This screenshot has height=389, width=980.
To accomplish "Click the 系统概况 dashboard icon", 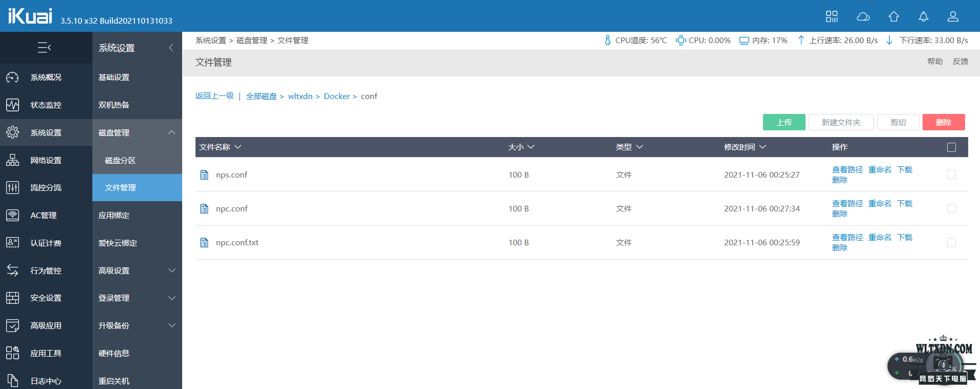I will coord(12,77).
